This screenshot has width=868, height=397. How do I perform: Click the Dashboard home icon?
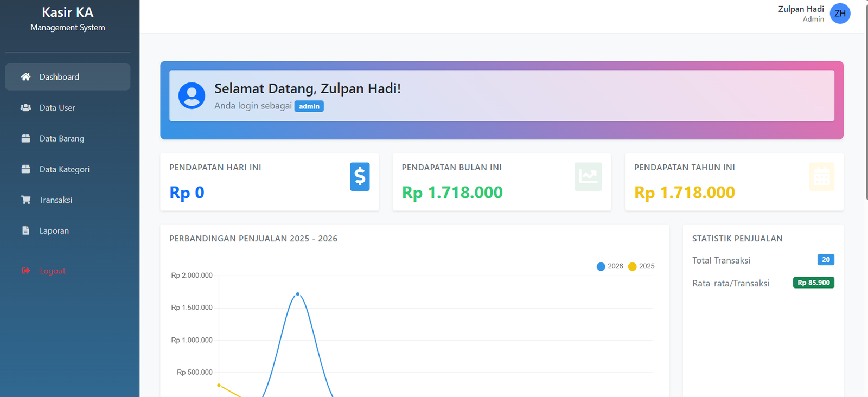25,77
